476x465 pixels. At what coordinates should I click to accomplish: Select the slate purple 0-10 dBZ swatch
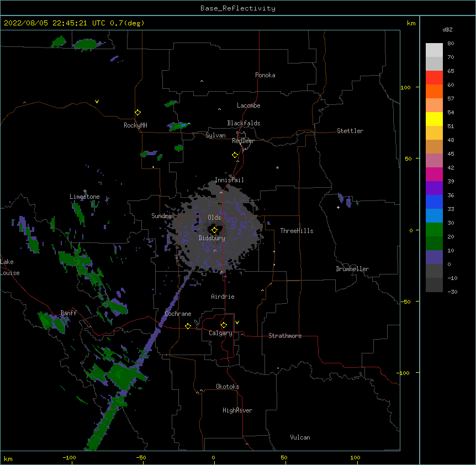click(434, 257)
